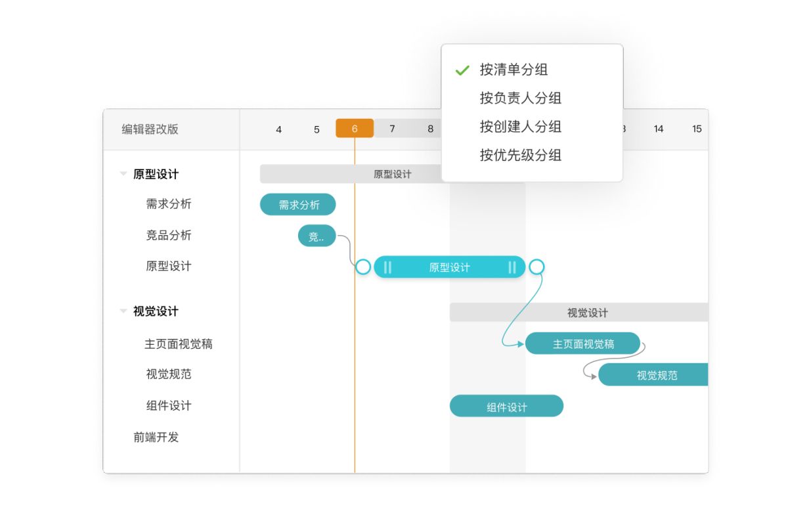Click the truncated 竞.. task bar
The width and height of the screenshot is (788, 532).
[x=317, y=236]
